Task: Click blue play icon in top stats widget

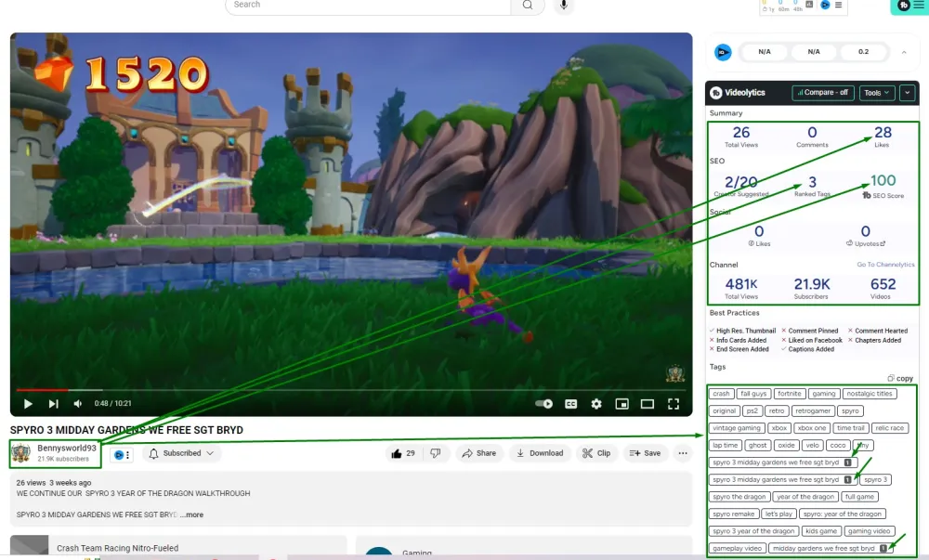Action: 825,5
